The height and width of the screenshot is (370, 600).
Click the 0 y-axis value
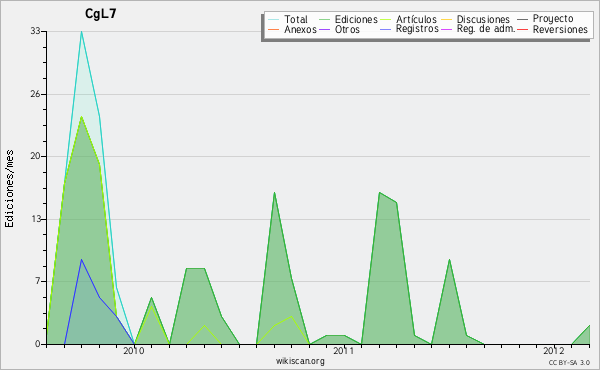point(38,344)
